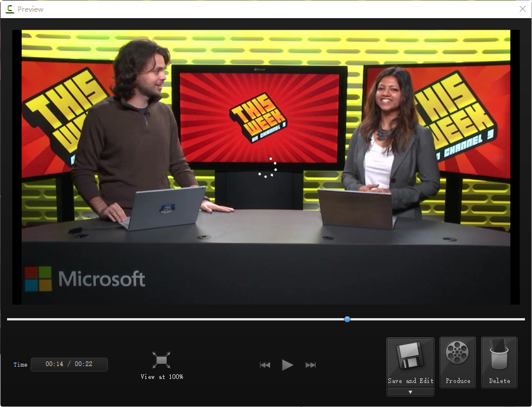Click the Camtasia icon in the title bar

[x=10, y=9]
